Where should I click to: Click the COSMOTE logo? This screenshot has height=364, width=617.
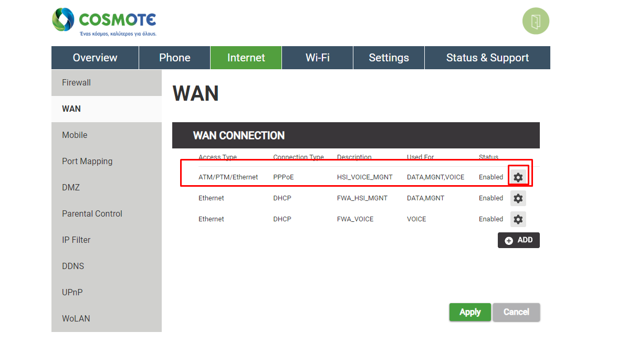[x=104, y=23]
